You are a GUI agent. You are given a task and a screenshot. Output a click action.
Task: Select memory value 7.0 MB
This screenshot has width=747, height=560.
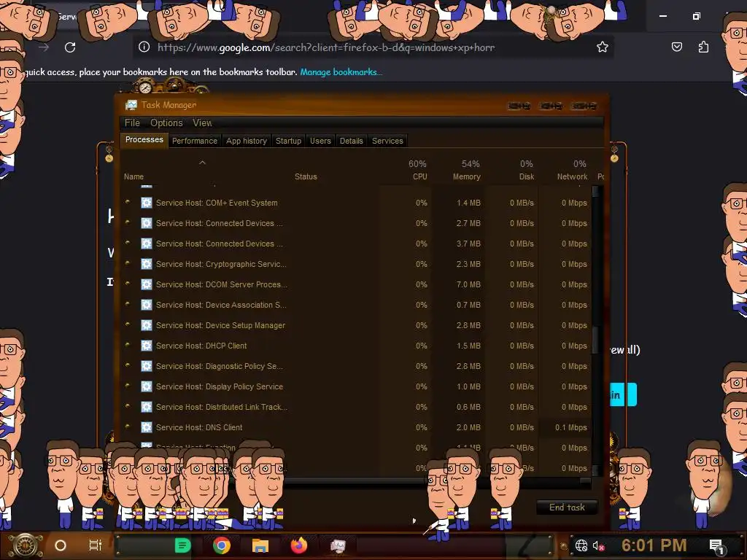[468, 284]
